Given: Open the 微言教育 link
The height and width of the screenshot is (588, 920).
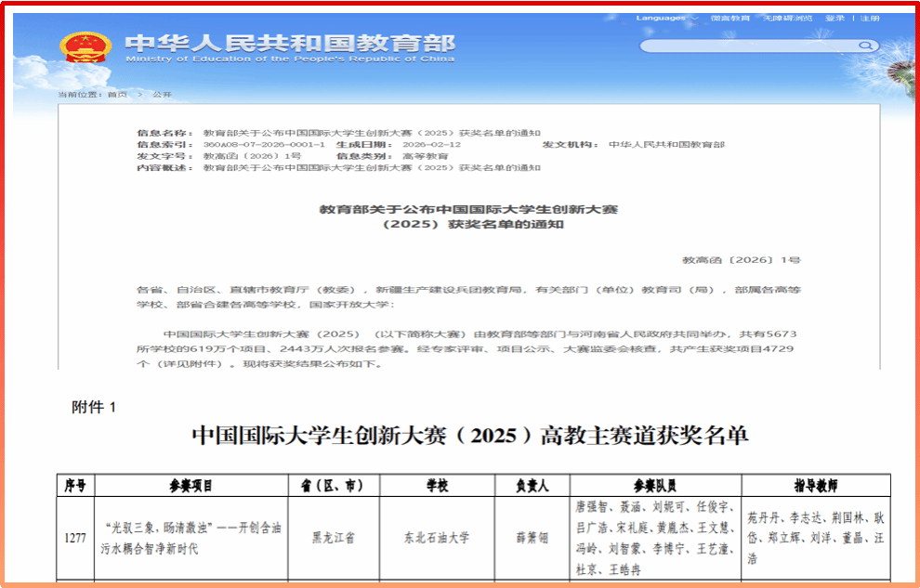Looking at the screenshot, I should 729,18.
